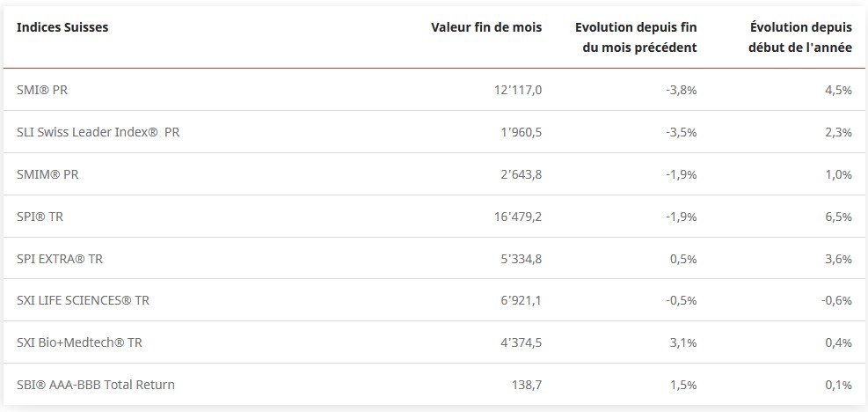868x412 pixels.
Task: Click the SMI value 12'117,0
Action: (518, 90)
